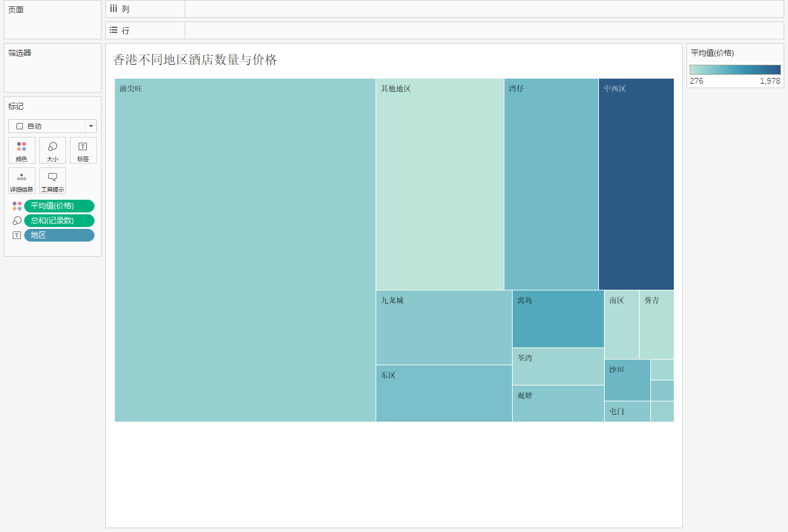Image resolution: width=788 pixels, height=532 pixels.
Task: Select the 沙田 treemap block
Action: [x=627, y=380]
